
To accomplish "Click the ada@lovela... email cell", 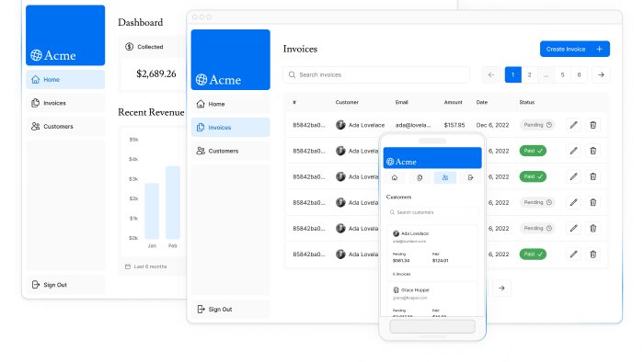I will tap(413, 125).
